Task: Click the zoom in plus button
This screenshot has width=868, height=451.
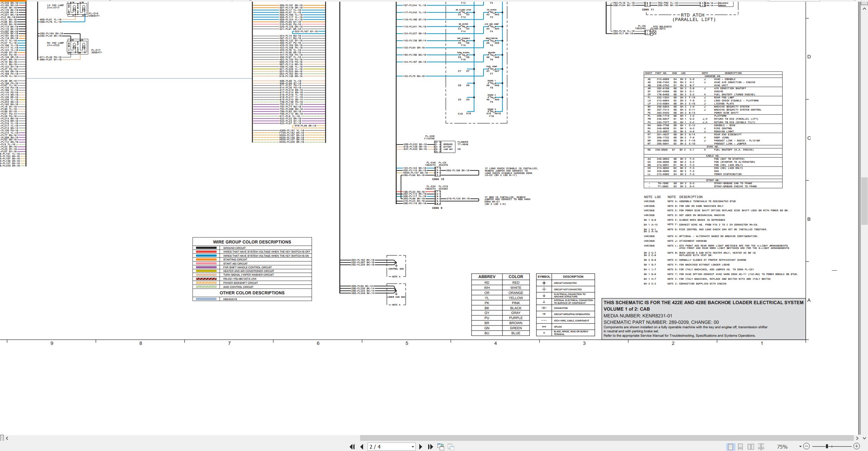Action: 856,447
